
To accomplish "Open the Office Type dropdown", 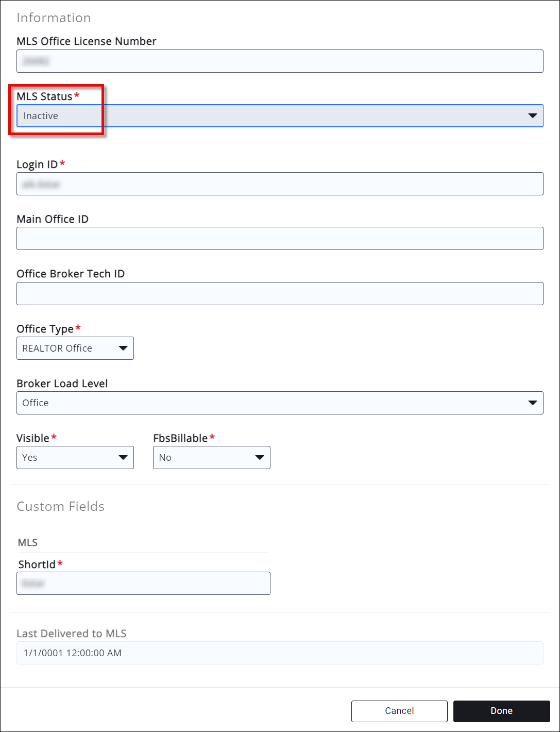I will pos(75,348).
